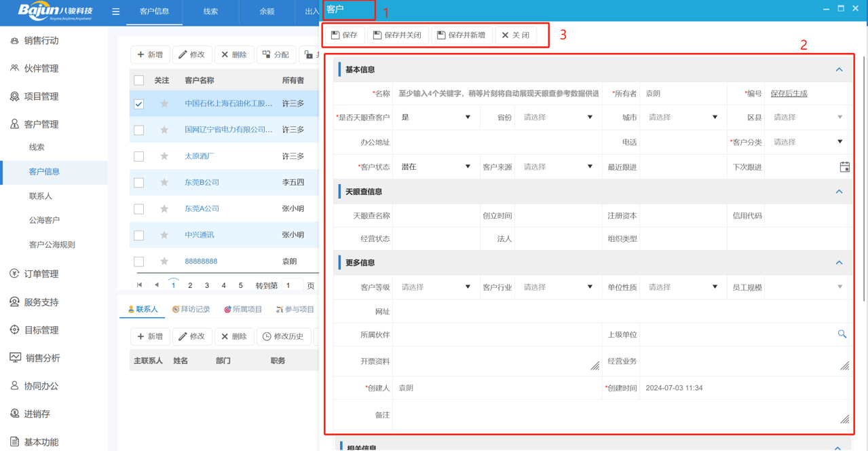Click the magnifier lookup beside 上级单位
The height and width of the screenshot is (451, 868).
842,334
